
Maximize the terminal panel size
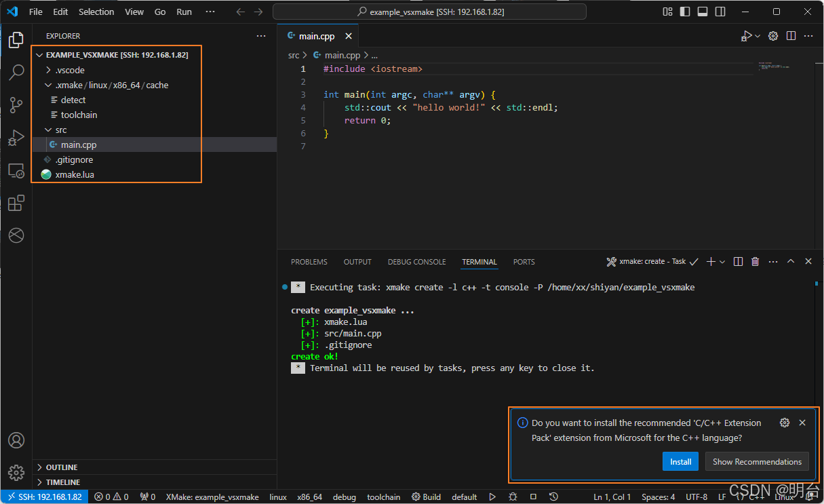tap(791, 262)
